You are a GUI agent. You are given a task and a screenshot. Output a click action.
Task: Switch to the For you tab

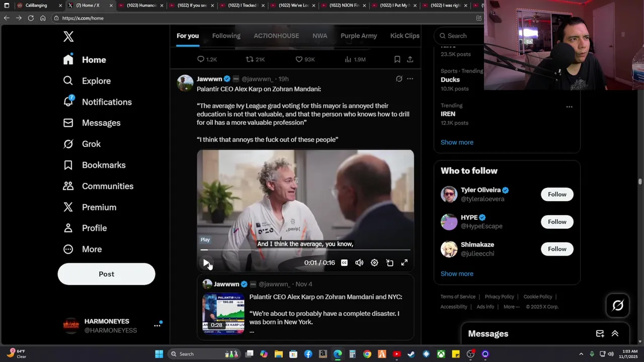tap(188, 36)
